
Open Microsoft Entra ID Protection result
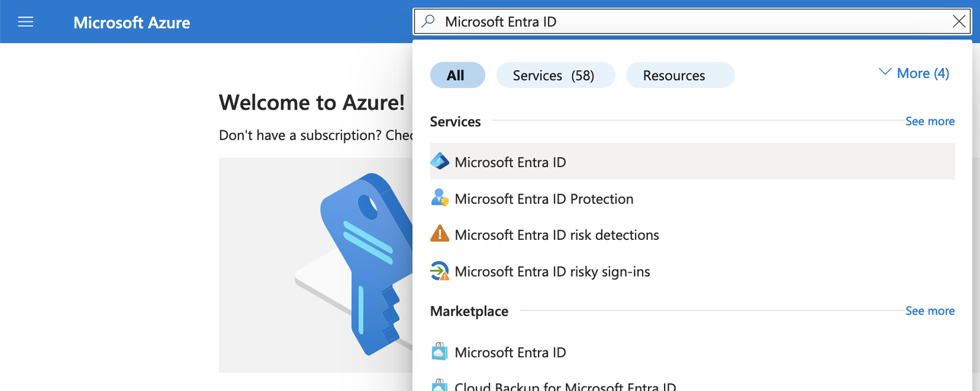tap(692, 198)
